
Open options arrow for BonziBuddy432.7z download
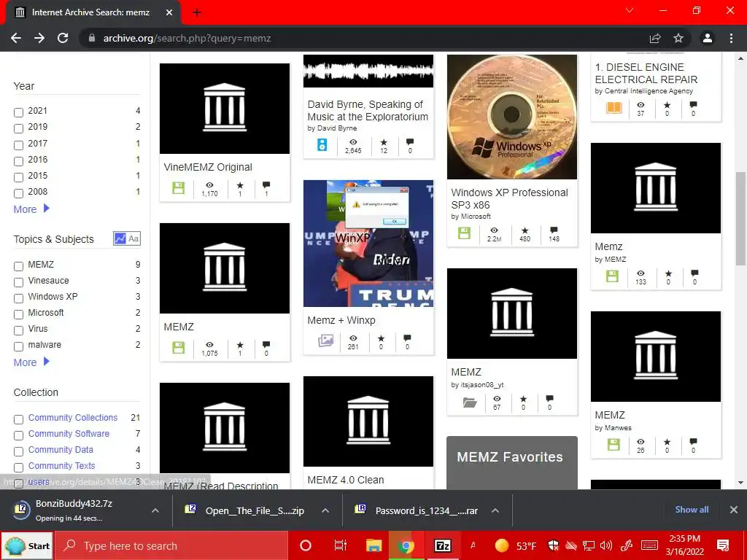[x=155, y=510]
